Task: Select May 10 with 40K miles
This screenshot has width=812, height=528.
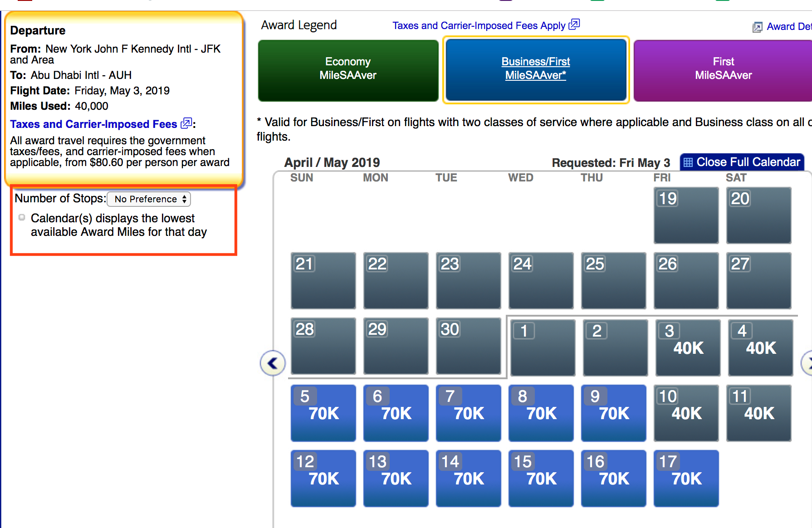Action: [686, 413]
